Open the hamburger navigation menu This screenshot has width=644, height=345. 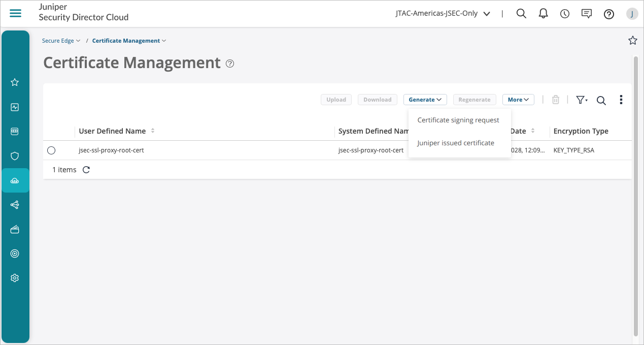[16, 14]
